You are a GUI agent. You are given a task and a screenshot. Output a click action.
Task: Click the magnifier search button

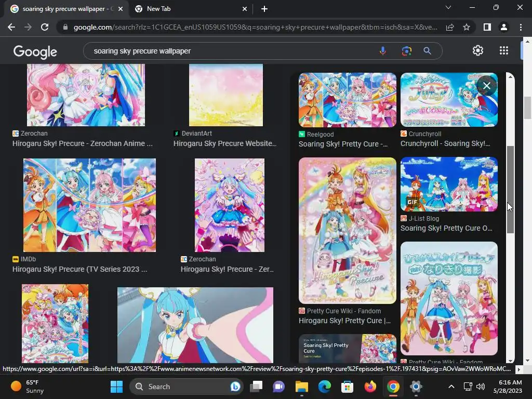pyautogui.click(x=427, y=51)
